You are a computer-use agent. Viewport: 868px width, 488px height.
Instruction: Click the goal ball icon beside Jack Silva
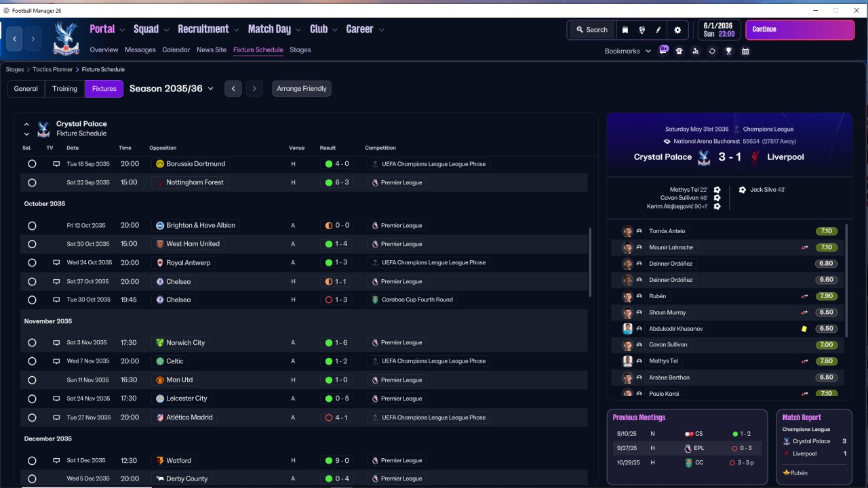742,190
